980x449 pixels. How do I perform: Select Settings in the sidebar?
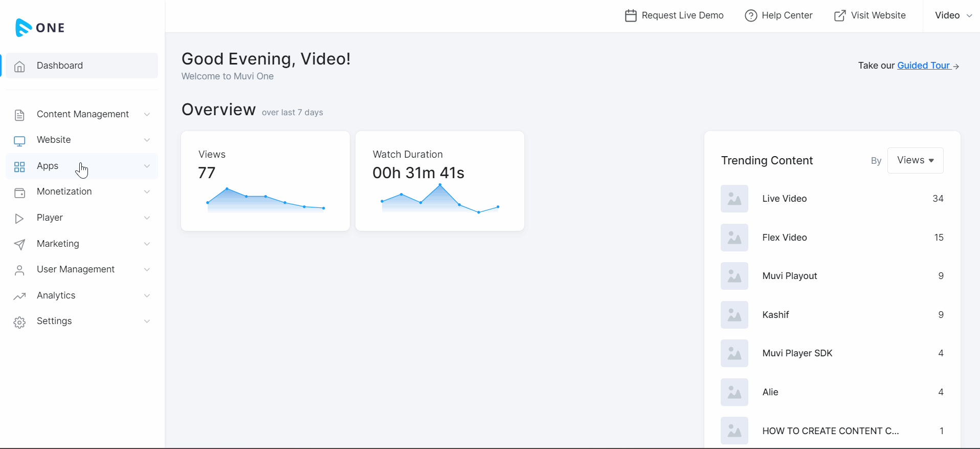[82, 321]
